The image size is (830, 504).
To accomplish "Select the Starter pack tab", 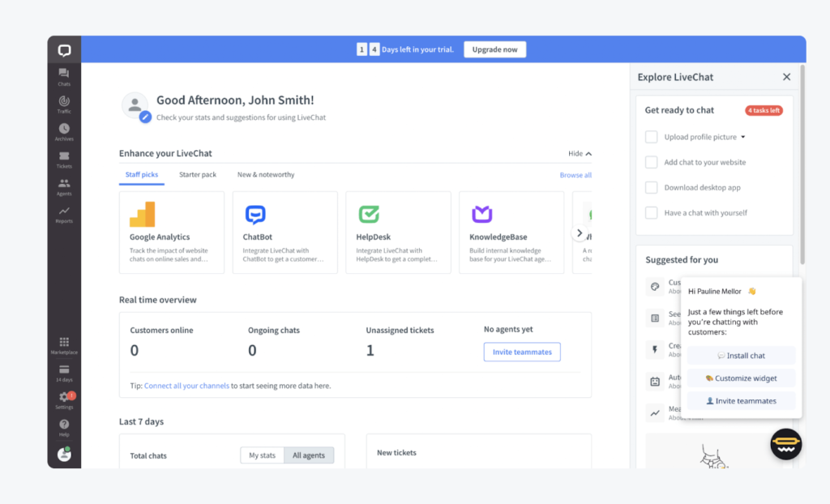I will [198, 175].
